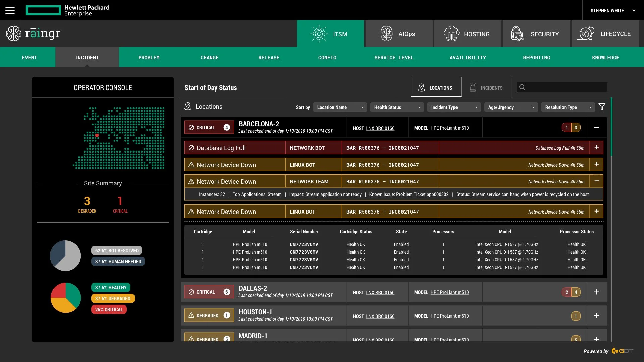Click the red critical marker on map
Image resolution: width=644 pixels, height=362 pixels.
point(97,136)
